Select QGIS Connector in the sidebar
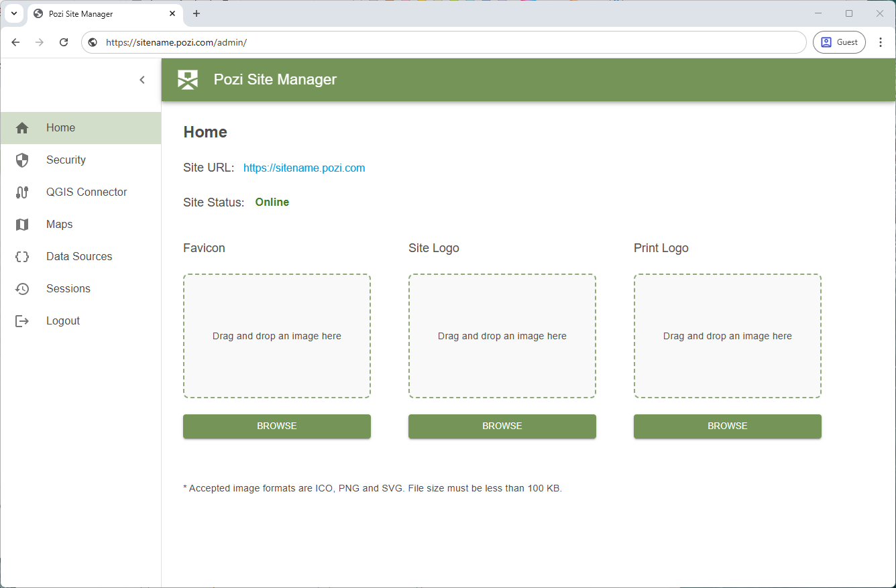The width and height of the screenshot is (896, 588). (86, 192)
